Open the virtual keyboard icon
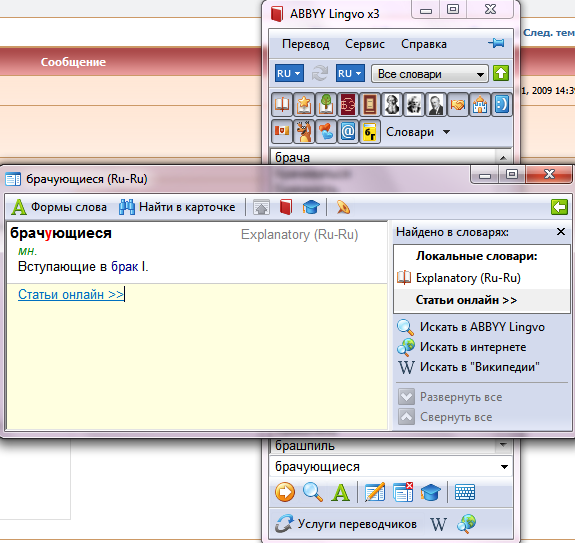575x543 pixels. click(x=465, y=492)
